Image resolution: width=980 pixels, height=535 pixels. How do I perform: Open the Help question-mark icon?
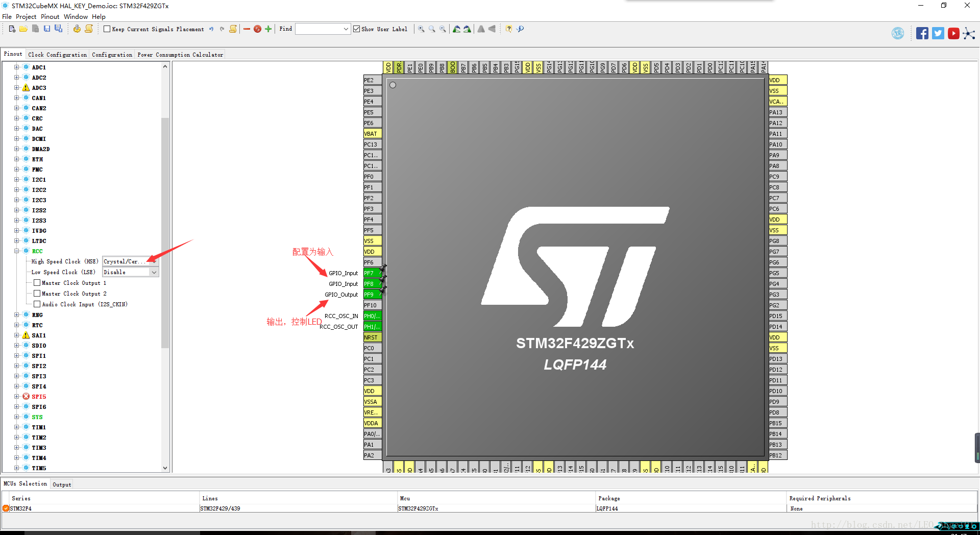(509, 29)
